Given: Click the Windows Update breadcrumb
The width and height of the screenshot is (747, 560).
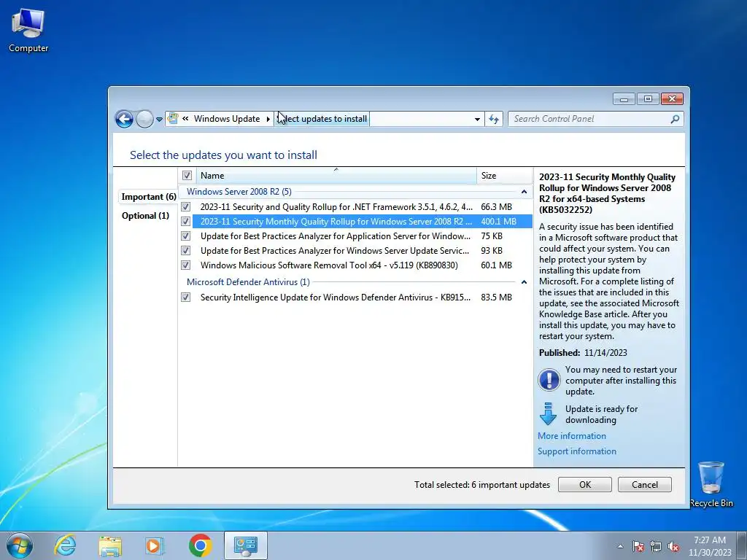Looking at the screenshot, I should (227, 119).
